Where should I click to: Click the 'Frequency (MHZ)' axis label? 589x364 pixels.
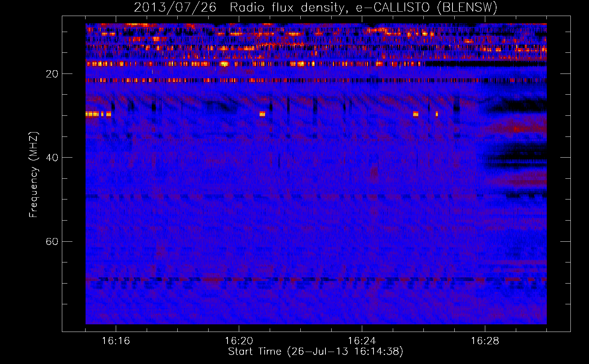33,175
